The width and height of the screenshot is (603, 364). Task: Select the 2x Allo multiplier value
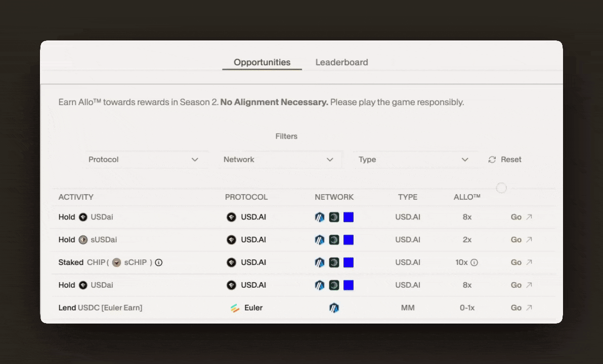[x=467, y=240]
